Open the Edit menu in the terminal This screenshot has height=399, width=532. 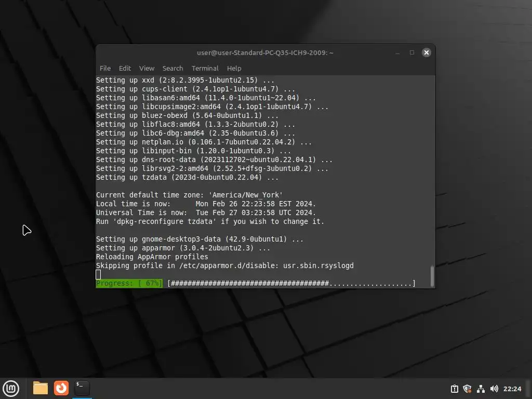(x=125, y=68)
